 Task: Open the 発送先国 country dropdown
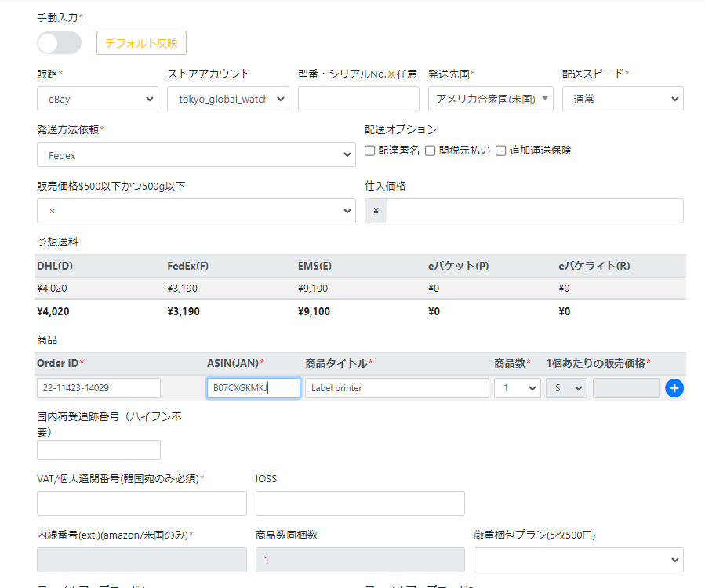(x=491, y=99)
